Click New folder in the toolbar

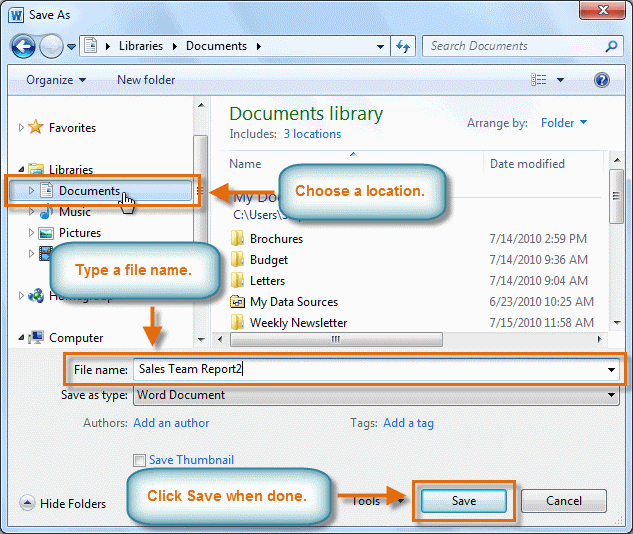pyautogui.click(x=146, y=80)
